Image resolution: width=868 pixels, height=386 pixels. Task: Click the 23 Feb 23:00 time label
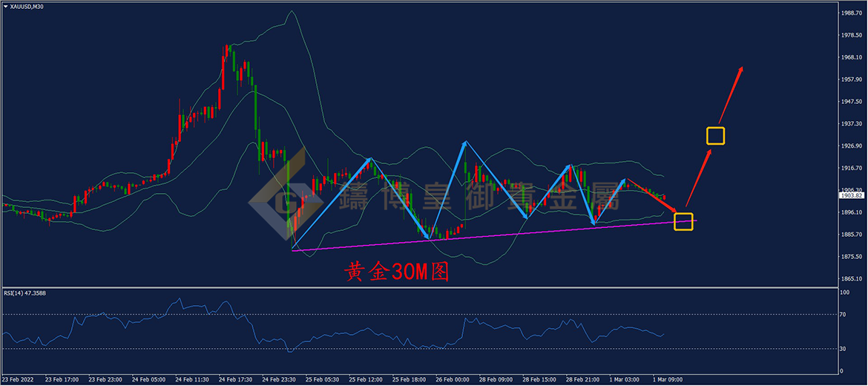pyautogui.click(x=106, y=381)
